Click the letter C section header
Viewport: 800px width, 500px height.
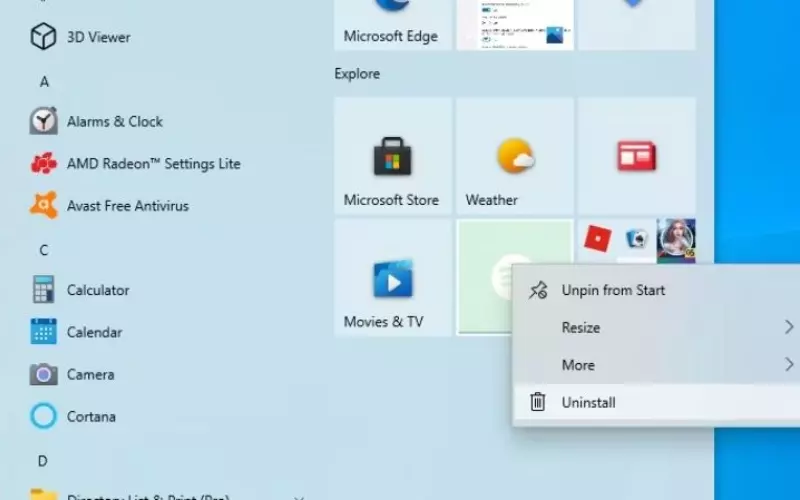point(44,250)
